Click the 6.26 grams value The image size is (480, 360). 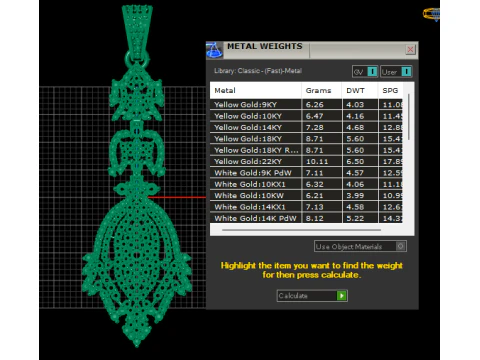point(315,105)
